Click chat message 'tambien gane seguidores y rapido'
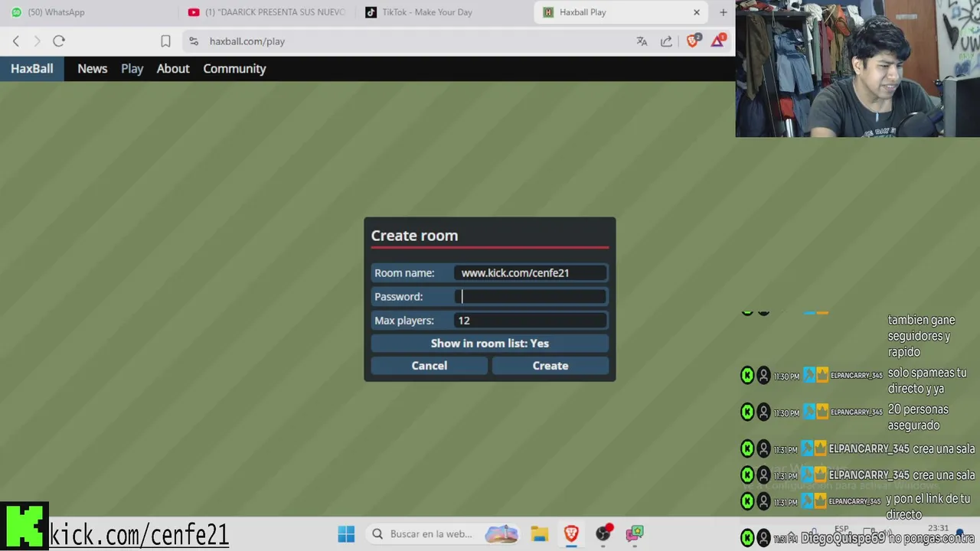 tap(921, 336)
